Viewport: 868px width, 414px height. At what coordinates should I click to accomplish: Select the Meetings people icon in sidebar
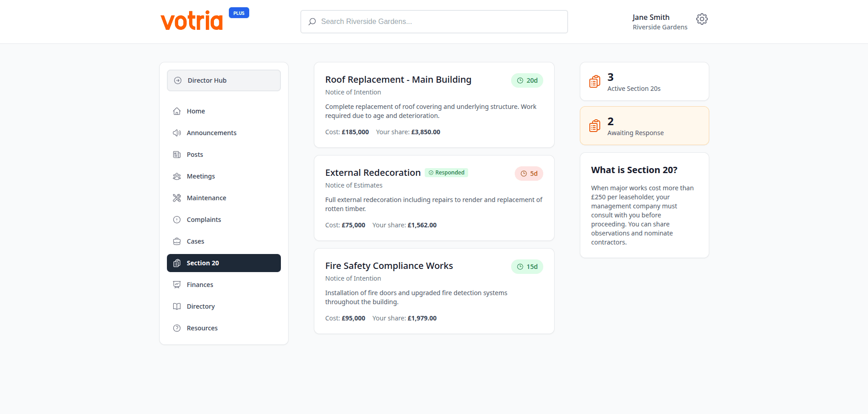pos(177,176)
